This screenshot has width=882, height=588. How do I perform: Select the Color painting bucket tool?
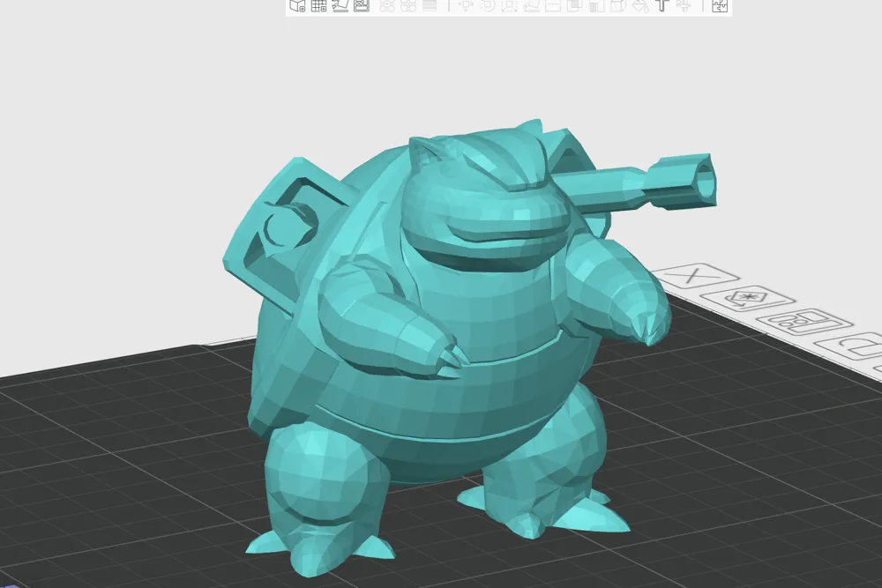coord(640,5)
